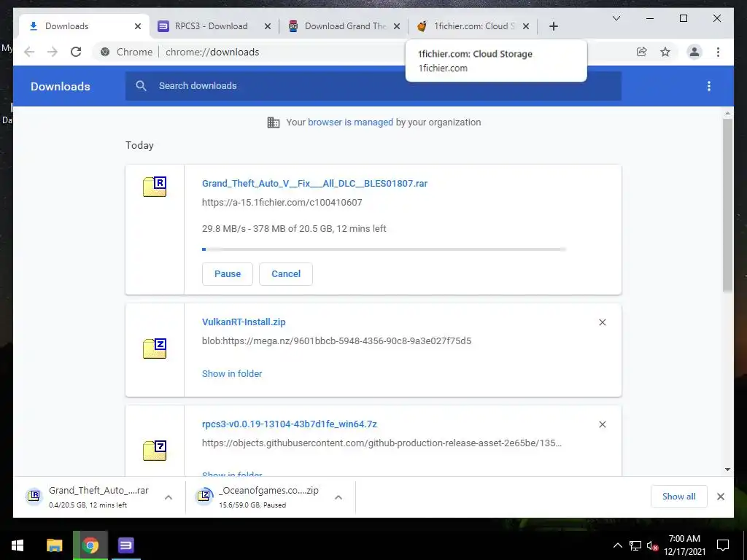Reload the downloads page
Viewport: 747px width, 560px height.
pos(76,52)
